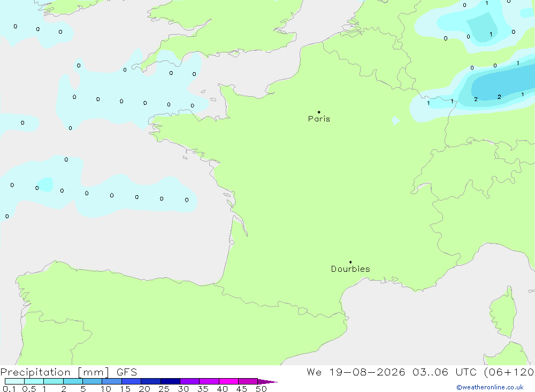The height and width of the screenshot is (392, 535).
Task: Click the 'Precipitation [mm] GFS' title
Action: point(68,372)
